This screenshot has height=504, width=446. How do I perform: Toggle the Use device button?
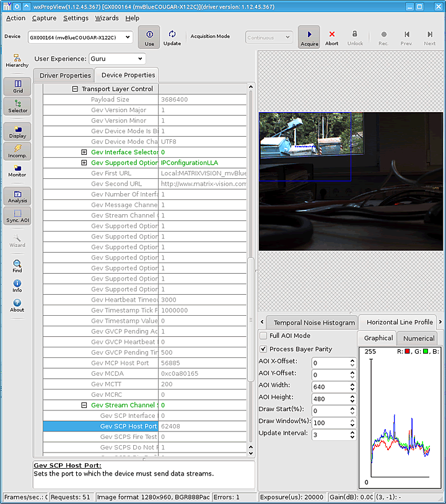point(149,35)
